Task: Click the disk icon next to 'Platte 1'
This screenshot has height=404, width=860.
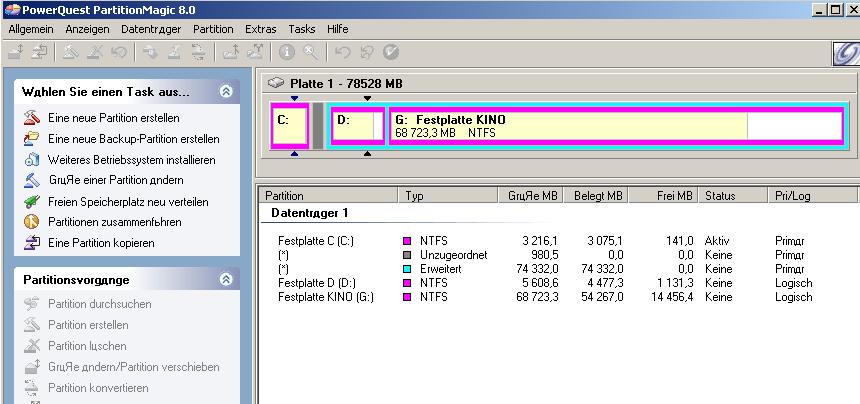Action: (276, 83)
